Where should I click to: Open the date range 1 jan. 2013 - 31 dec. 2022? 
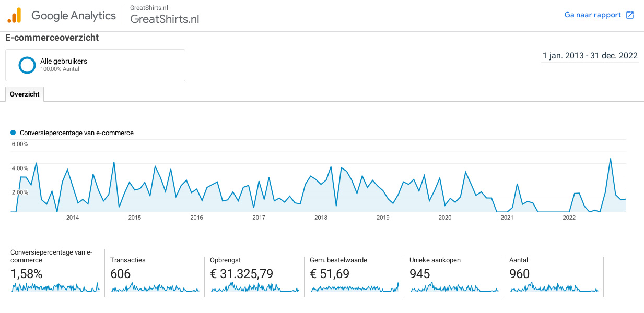pyautogui.click(x=590, y=56)
